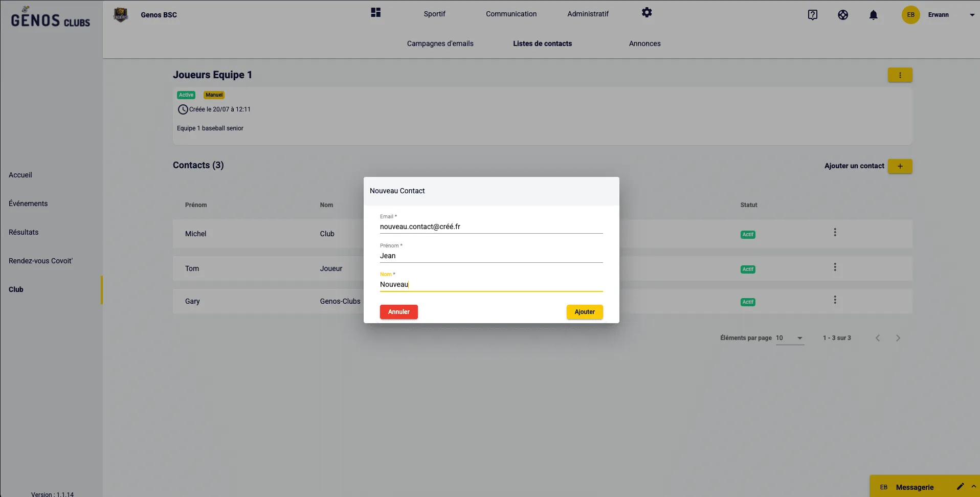
Task: Open the Annonces tab
Action: pyautogui.click(x=644, y=43)
